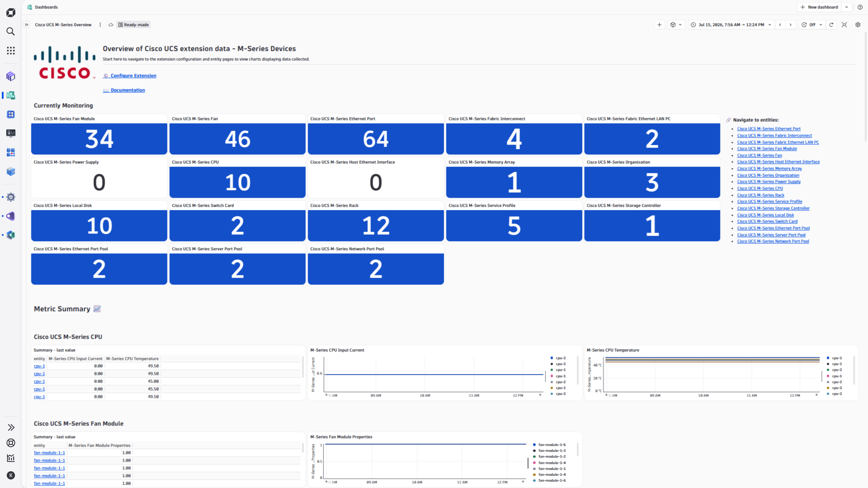Shift Fan Module Properties chart time forward arrow
Screen dimensions: 868x488
(x=523, y=482)
